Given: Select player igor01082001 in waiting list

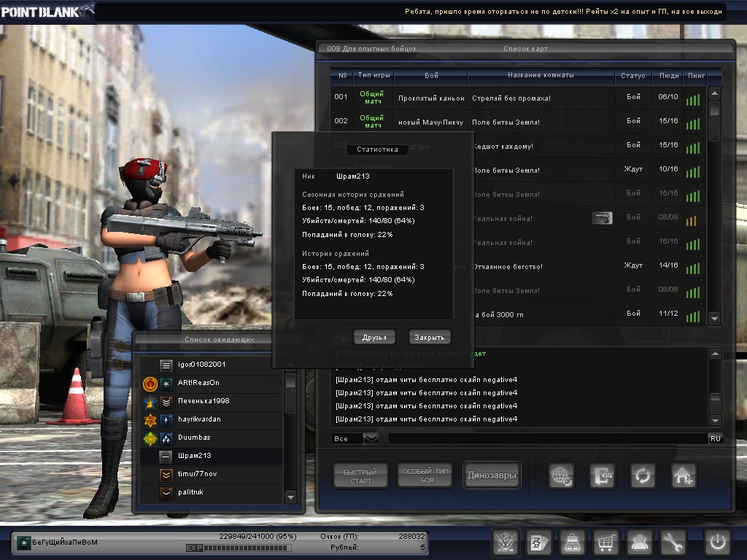Looking at the screenshot, I should (x=211, y=365).
